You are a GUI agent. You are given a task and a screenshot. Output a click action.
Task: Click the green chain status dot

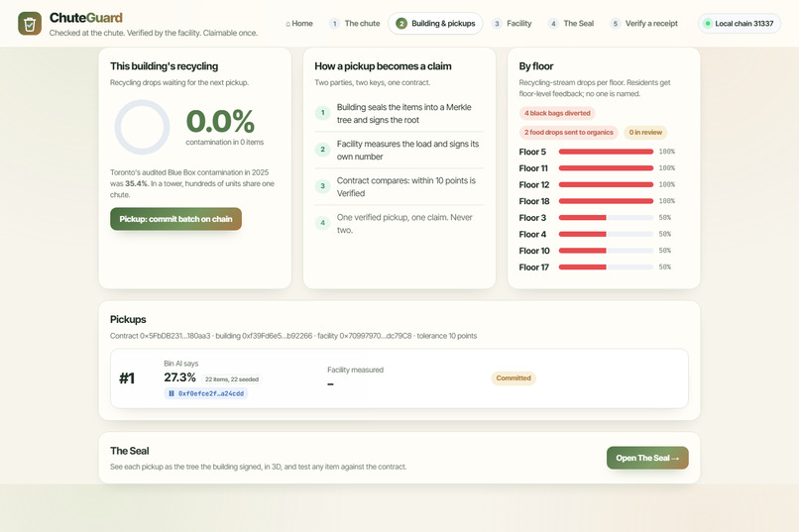point(708,24)
